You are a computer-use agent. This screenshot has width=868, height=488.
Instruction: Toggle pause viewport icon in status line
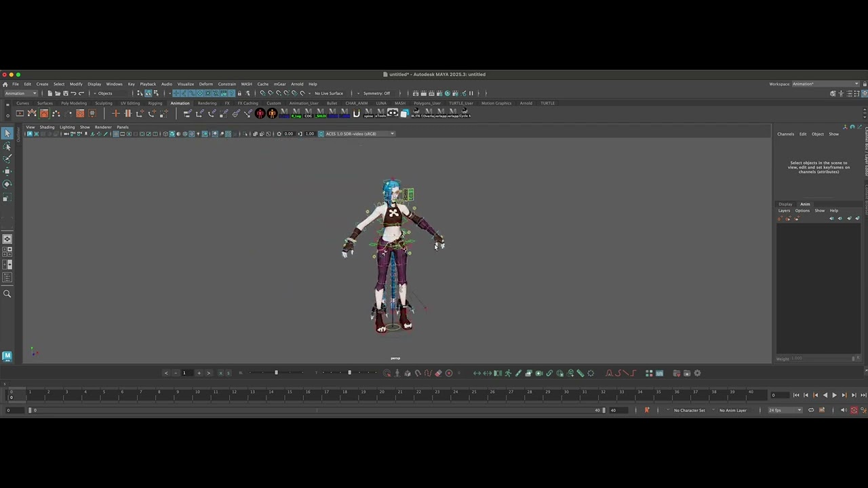[471, 93]
